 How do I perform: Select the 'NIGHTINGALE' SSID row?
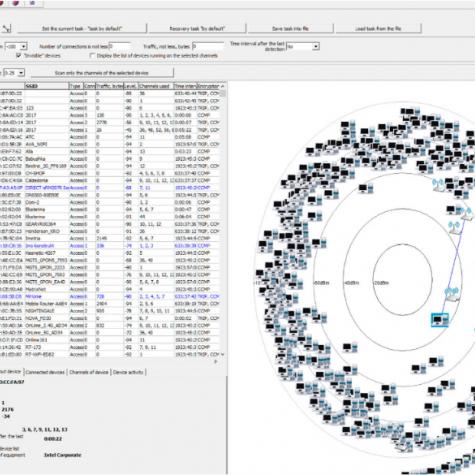click(x=110, y=311)
